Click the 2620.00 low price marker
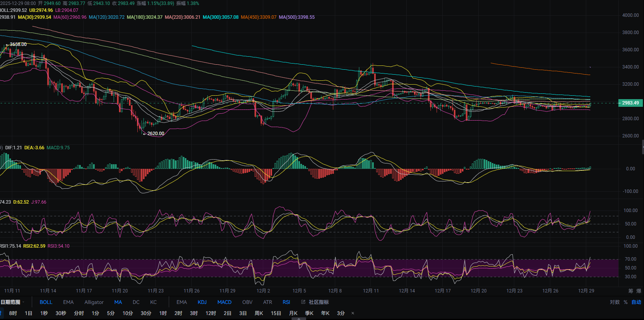Screen dimensions: 644x320 pyautogui.click(x=155, y=134)
